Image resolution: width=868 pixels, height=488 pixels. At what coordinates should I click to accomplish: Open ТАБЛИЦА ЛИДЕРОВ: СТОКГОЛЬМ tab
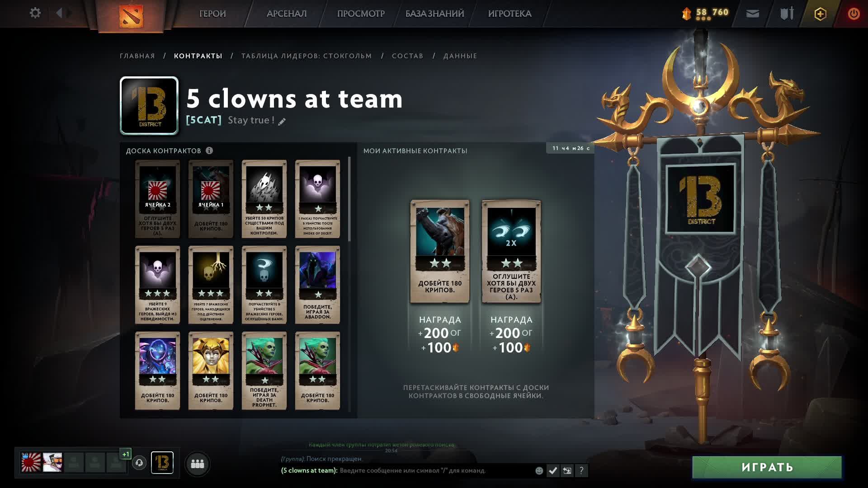coord(307,56)
